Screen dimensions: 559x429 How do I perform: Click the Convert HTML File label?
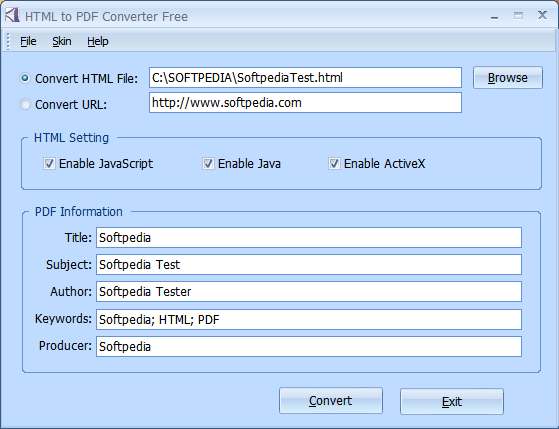[x=86, y=78]
